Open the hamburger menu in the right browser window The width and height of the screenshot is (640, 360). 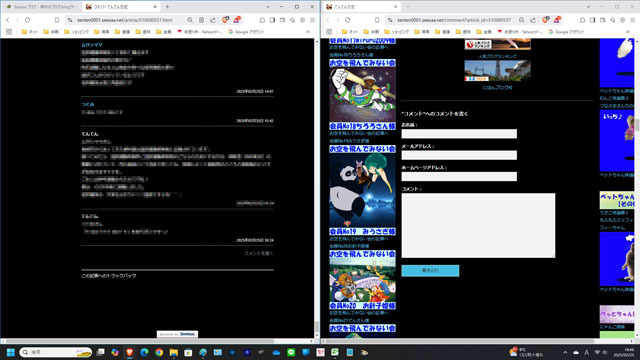pos(632,20)
